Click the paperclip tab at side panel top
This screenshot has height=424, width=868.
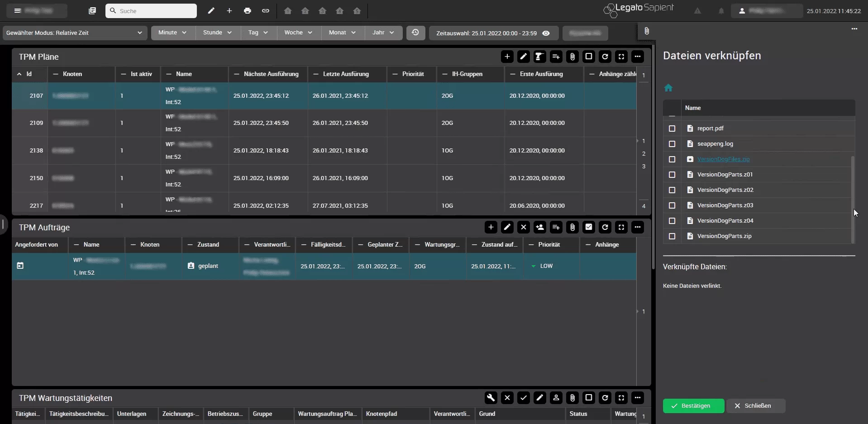(x=646, y=31)
